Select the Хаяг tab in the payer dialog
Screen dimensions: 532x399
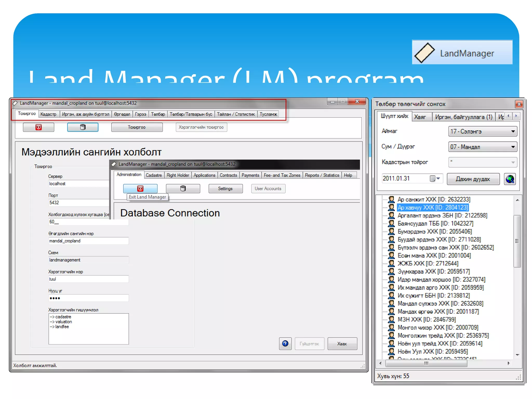pos(420,117)
